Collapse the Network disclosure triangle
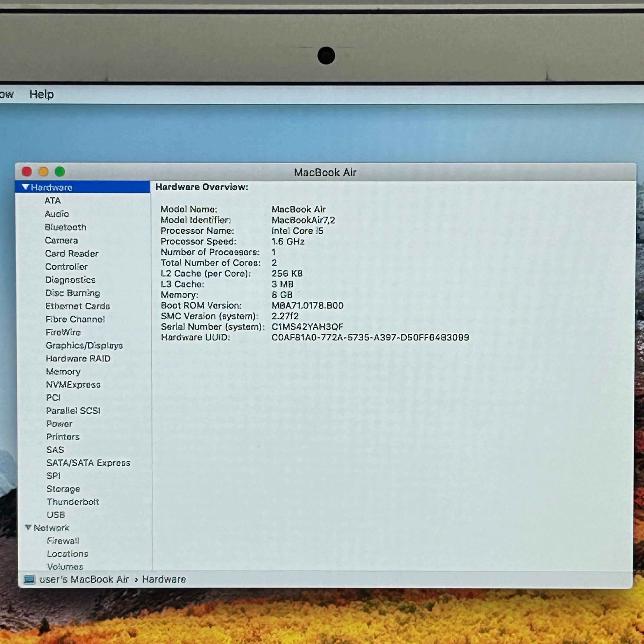 28,527
